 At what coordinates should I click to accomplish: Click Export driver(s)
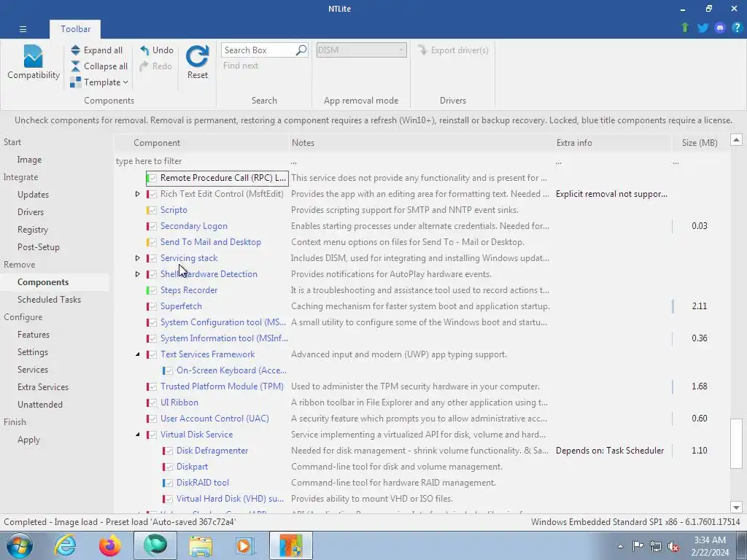point(452,50)
